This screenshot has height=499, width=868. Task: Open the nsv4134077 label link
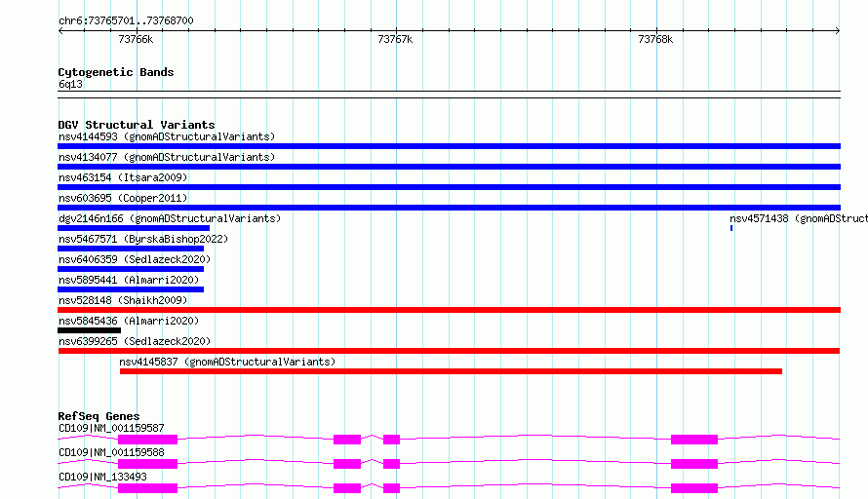pos(167,157)
